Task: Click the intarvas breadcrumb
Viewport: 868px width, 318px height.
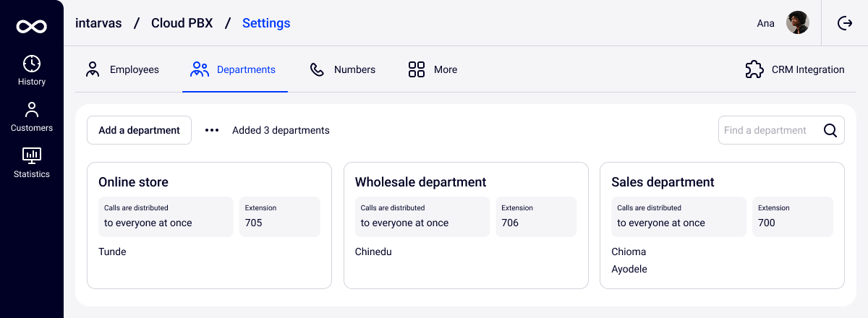Action: pyautogui.click(x=99, y=23)
